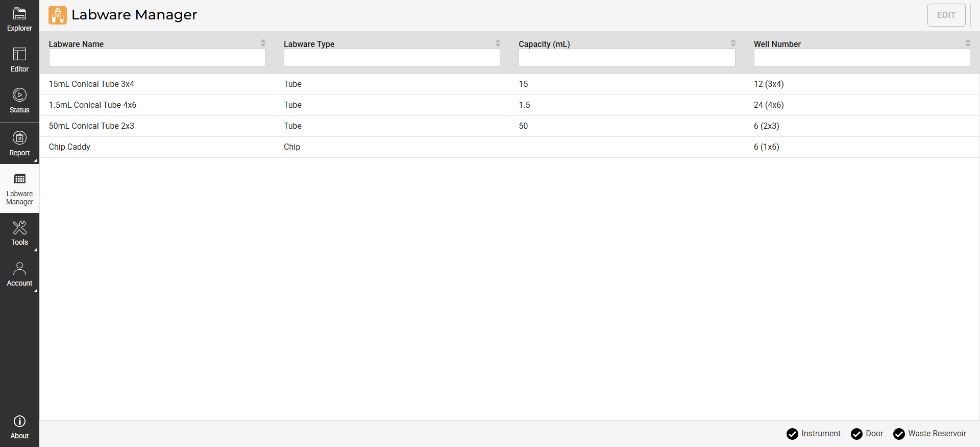Focus the Labware Name filter field
Viewport: 980px width, 447px height.
(x=157, y=58)
